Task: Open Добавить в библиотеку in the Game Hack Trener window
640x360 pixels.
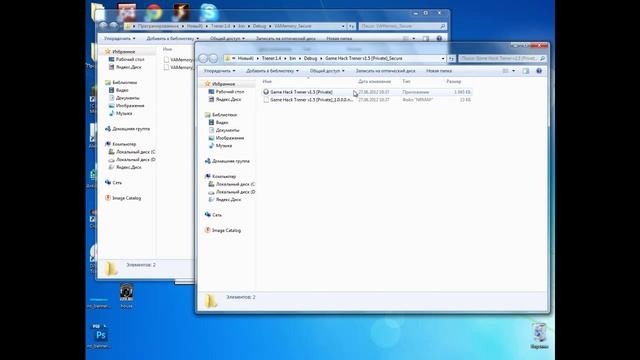Action: coord(272,71)
